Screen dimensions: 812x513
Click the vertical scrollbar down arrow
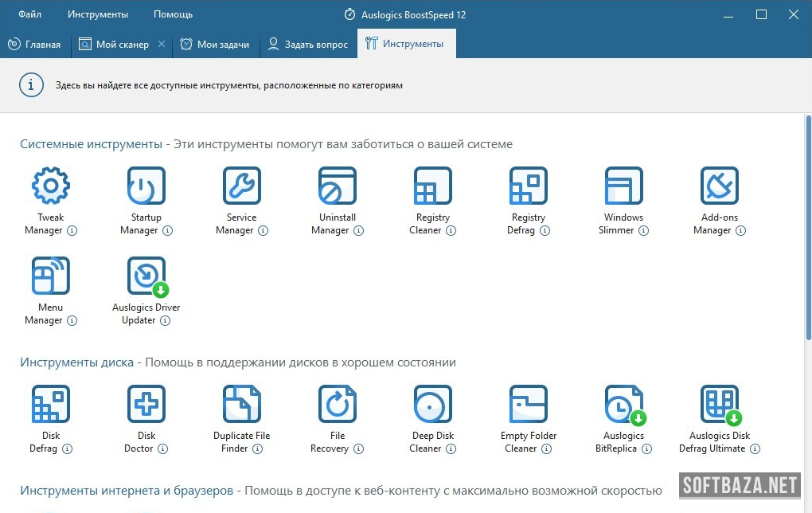tap(807, 505)
